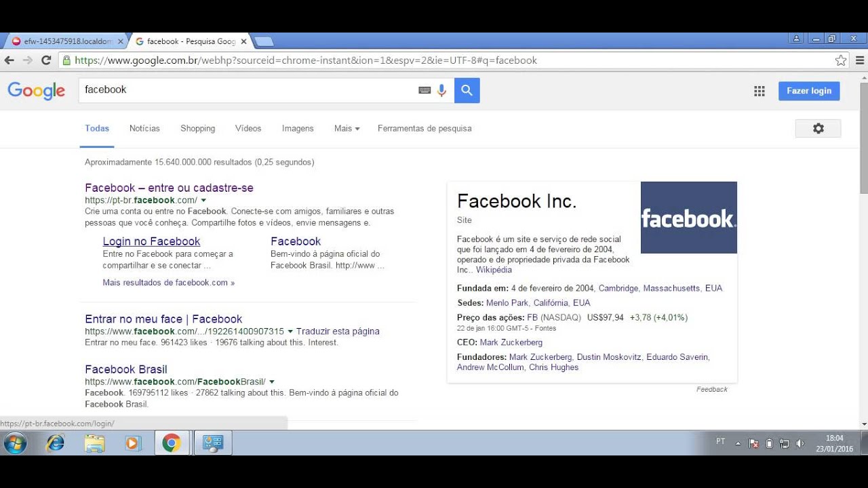This screenshot has height=488, width=868.
Task: Switch to efw-1453475918 browser tab
Action: pyautogui.click(x=66, y=41)
